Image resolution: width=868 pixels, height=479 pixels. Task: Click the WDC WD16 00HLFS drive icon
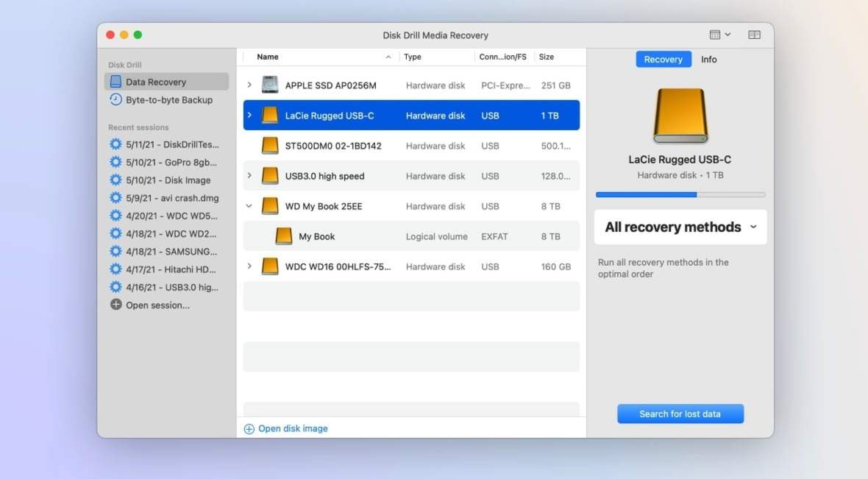pyautogui.click(x=270, y=266)
